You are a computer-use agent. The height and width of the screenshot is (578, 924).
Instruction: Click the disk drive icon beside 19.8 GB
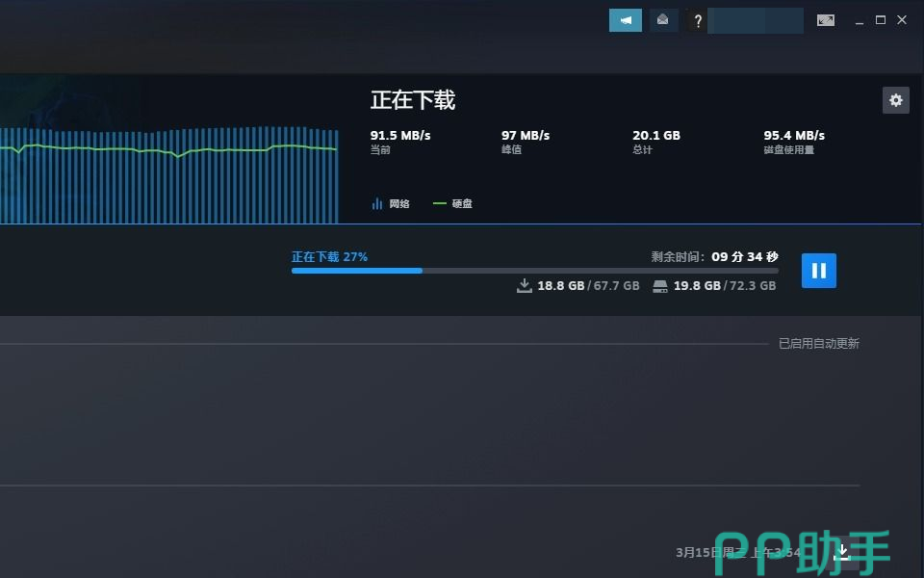click(x=660, y=286)
